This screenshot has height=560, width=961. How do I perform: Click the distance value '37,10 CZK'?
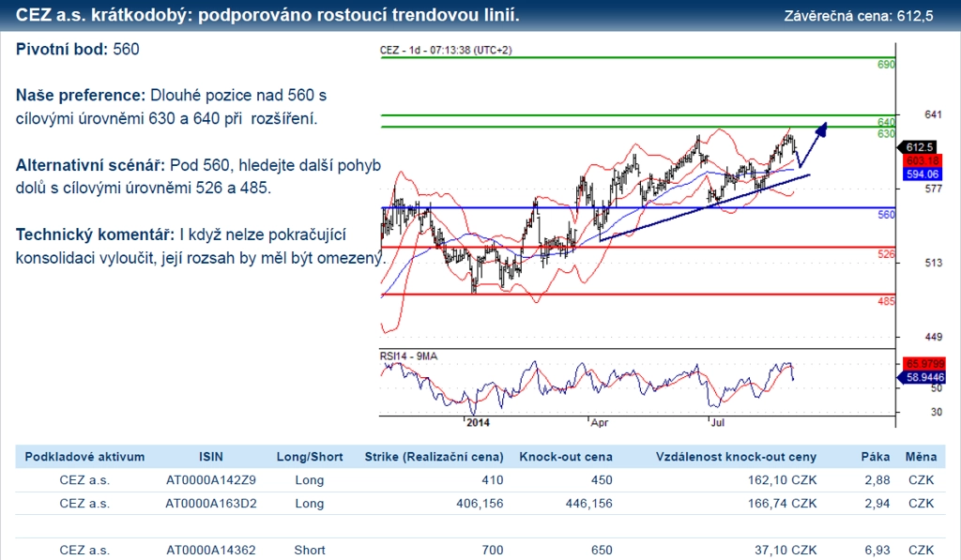point(786,551)
